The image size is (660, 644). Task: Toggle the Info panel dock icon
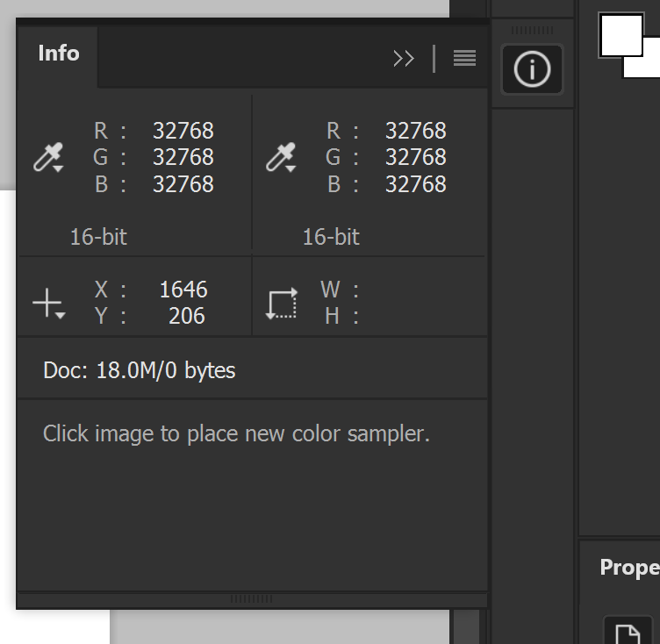[x=532, y=69]
